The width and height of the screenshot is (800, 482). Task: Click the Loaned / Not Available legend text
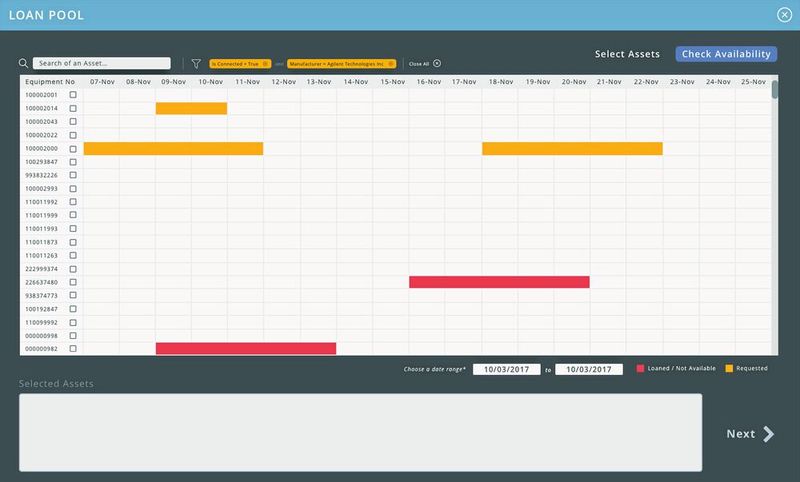(x=682, y=368)
